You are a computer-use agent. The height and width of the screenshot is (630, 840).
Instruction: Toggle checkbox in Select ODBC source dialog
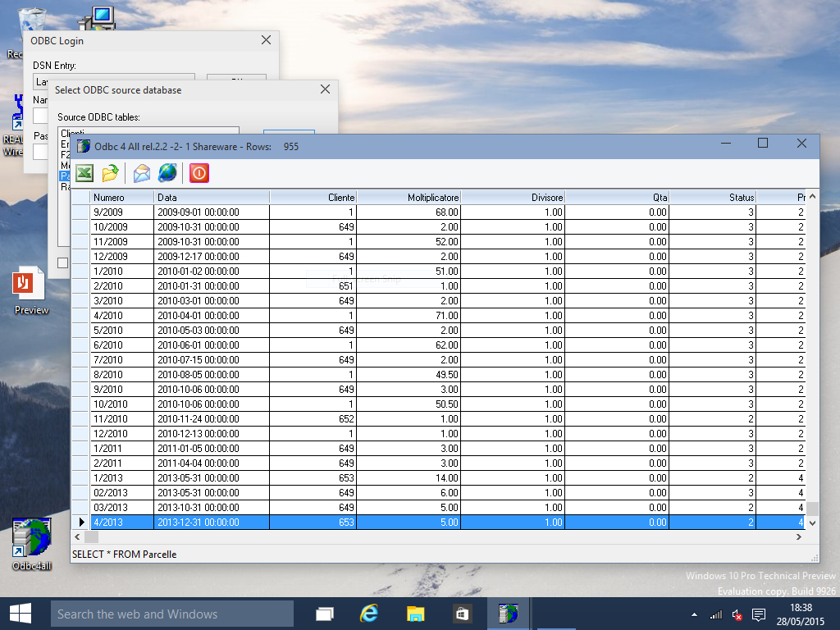(x=63, y=262)
